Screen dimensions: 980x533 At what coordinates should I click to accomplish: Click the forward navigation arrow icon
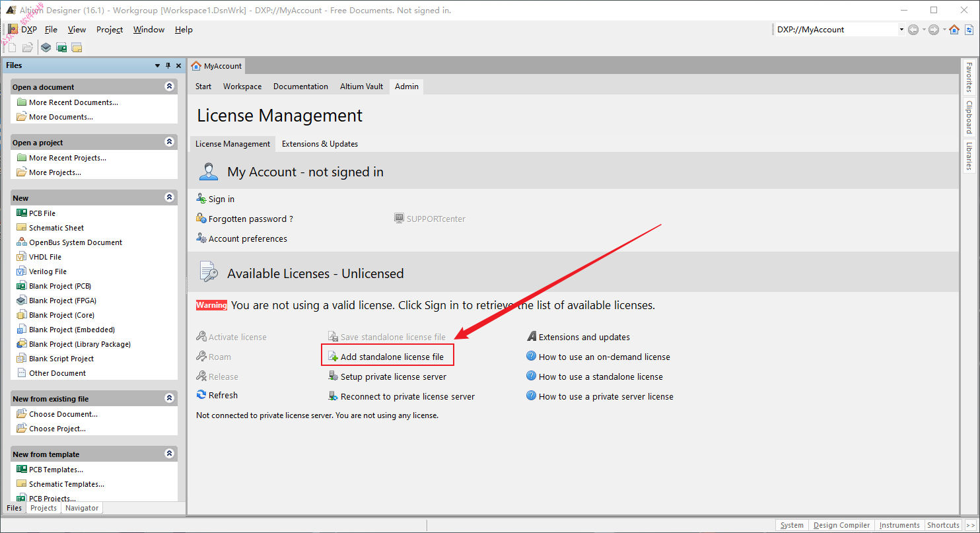pos(934,30)
